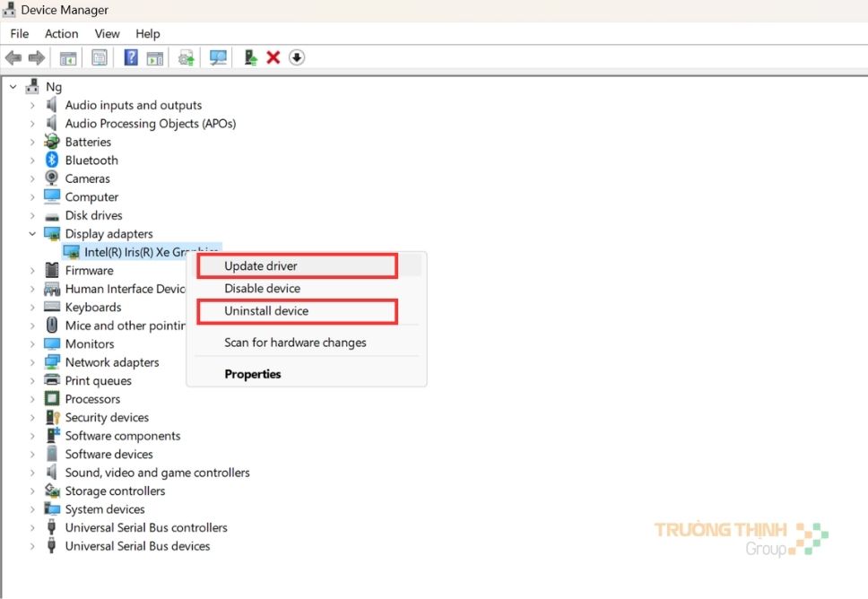Image resolution: width=868 pixels, height=599 pixels.
Task: Expand the Universal Serial Bus controllers node
Action: [x=33, y=528]
